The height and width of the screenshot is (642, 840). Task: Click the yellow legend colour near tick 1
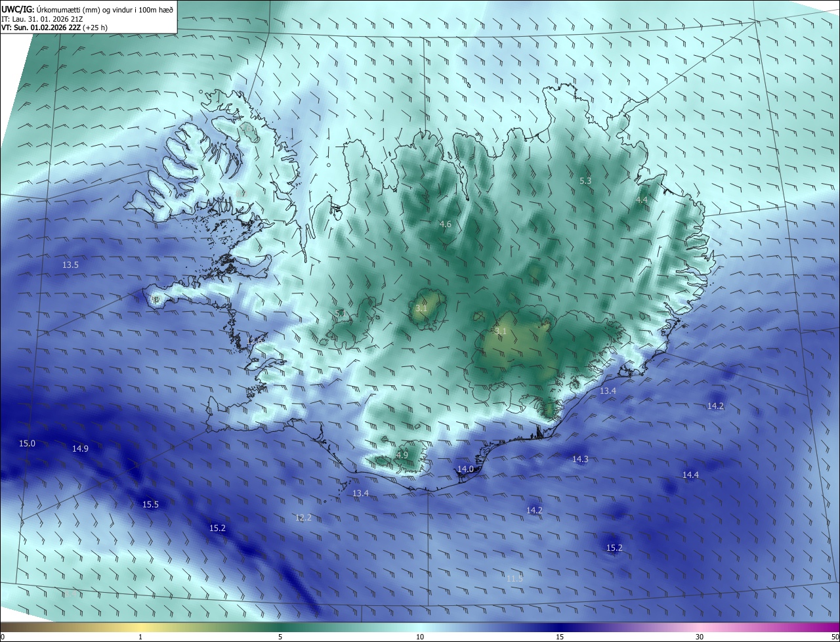pos(140,628)
